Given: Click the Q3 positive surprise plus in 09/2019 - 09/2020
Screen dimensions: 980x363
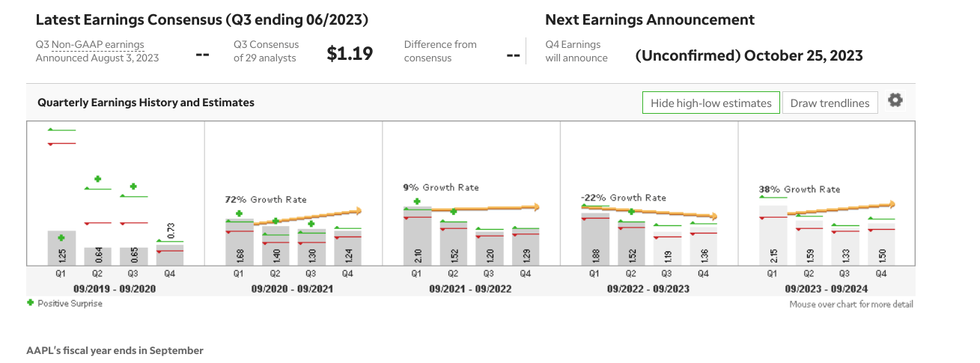Looking at the screenshot, I should pos(133,186).
